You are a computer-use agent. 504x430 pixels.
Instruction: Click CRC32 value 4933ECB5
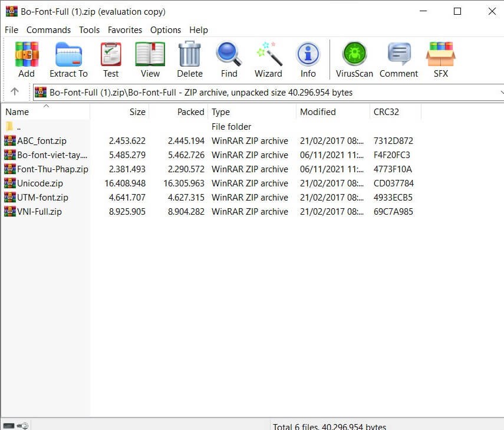click(x=393, y=197)
